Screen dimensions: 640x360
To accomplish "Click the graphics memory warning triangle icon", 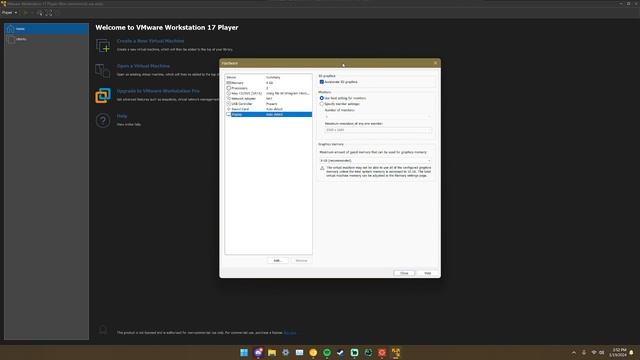I will click(322, 168).
